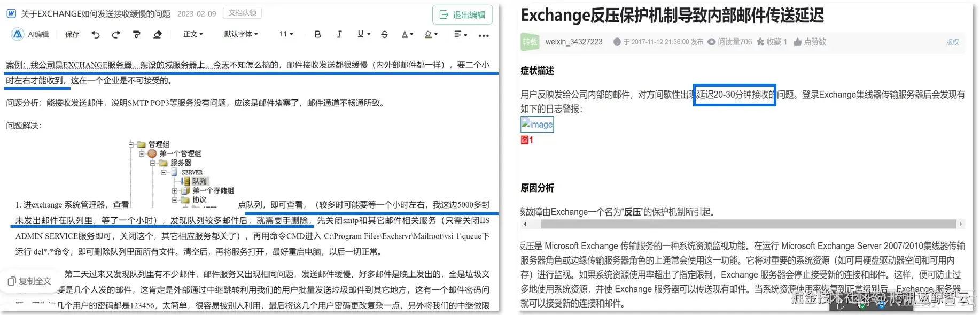This screenshot has height=315, width=980.
Task: Open the AI编辑 assistant
Action: [30, 34]
